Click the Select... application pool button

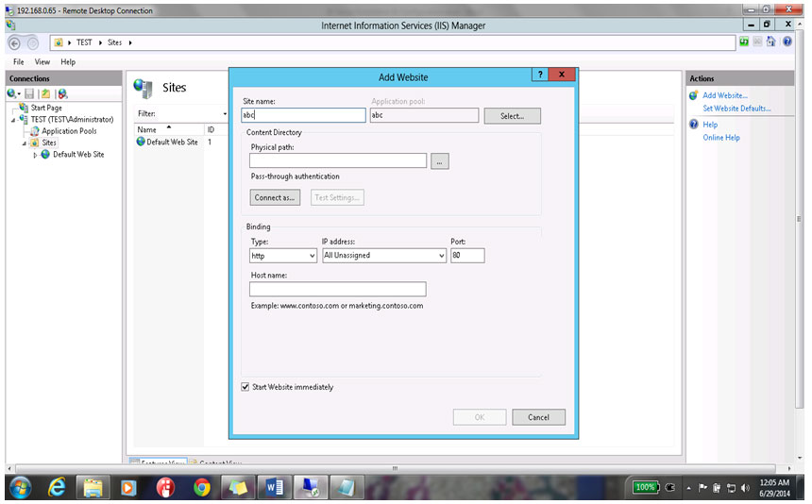(512, 116)
